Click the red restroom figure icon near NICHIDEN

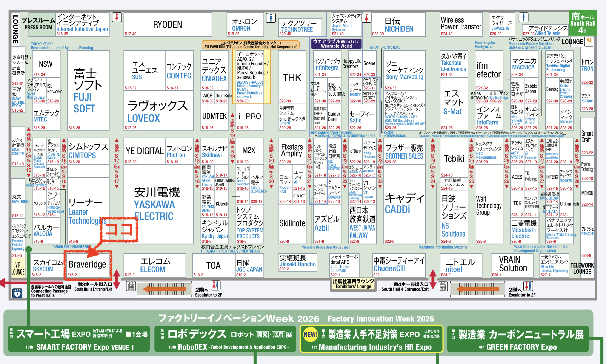click(x=367, y=18)
